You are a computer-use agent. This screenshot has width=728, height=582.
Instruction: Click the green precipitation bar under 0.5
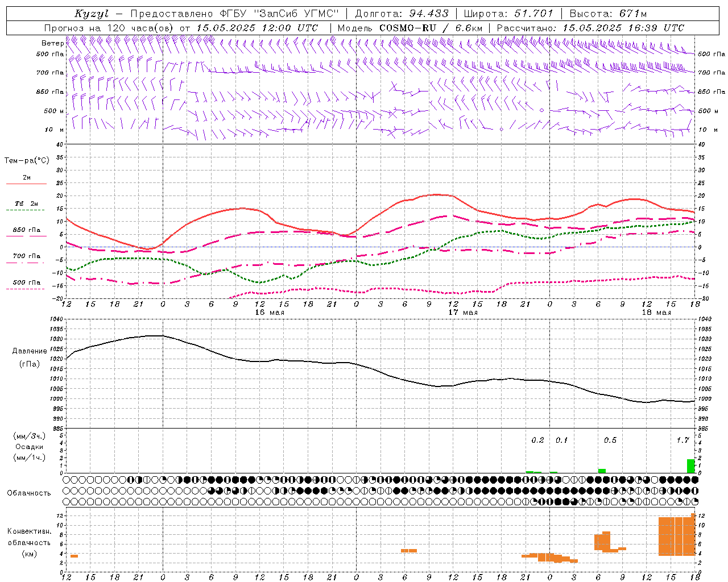pyautogui.click(x=602, y=471)
